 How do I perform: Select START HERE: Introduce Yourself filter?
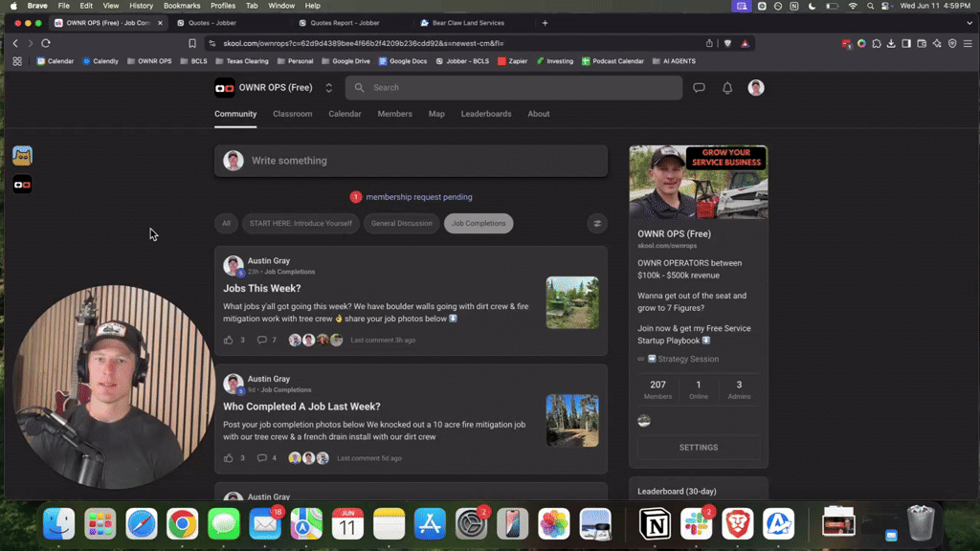click(x=301, y=223)
